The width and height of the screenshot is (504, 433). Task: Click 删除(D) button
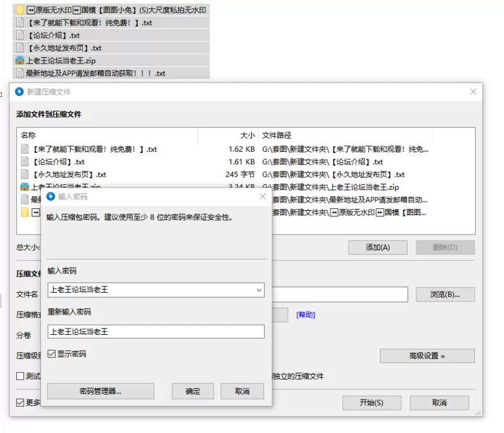445,247
